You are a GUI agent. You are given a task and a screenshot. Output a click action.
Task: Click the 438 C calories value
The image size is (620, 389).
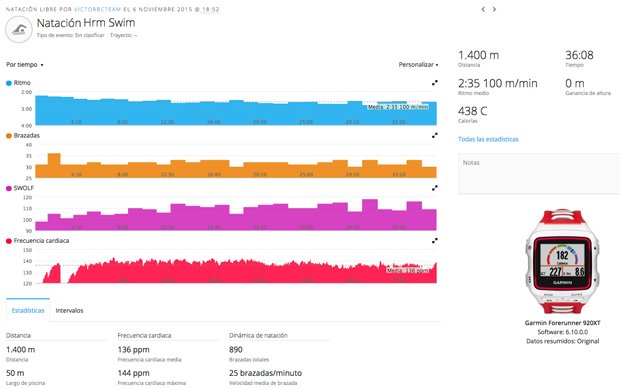[x=473, y=111]
